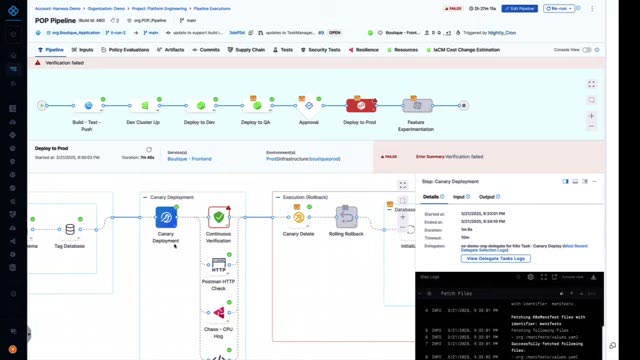Open the Resilience tab

coord(363,50)
